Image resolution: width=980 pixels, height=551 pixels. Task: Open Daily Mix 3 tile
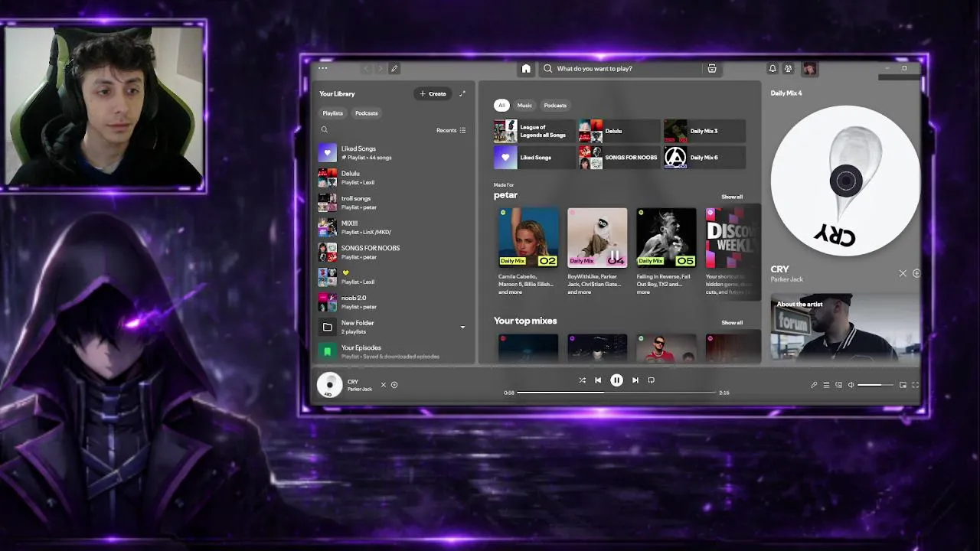tap(704, 131)
